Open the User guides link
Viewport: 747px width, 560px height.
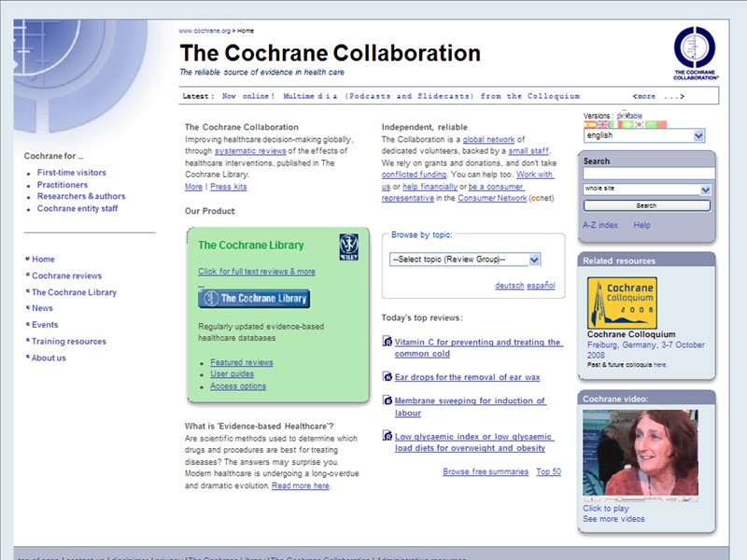232,374
